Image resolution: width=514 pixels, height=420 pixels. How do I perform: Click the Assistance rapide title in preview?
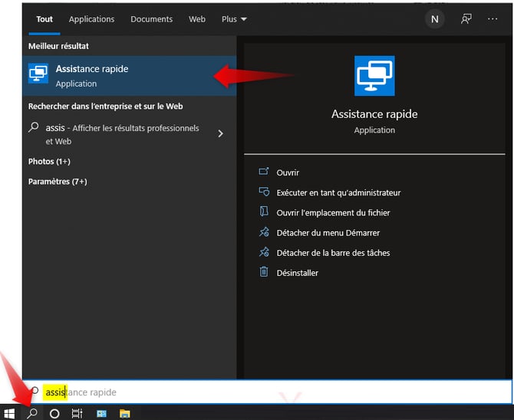(x=374, y=114)
